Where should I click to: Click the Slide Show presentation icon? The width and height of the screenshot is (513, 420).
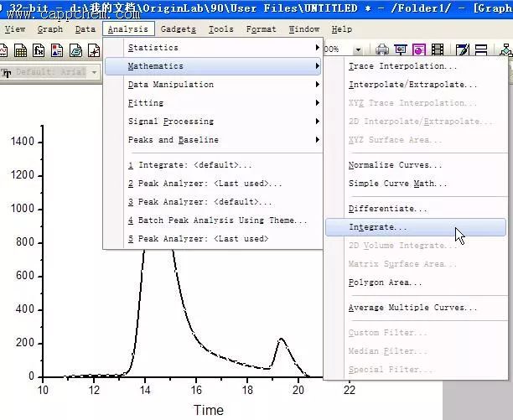point(401,49)
